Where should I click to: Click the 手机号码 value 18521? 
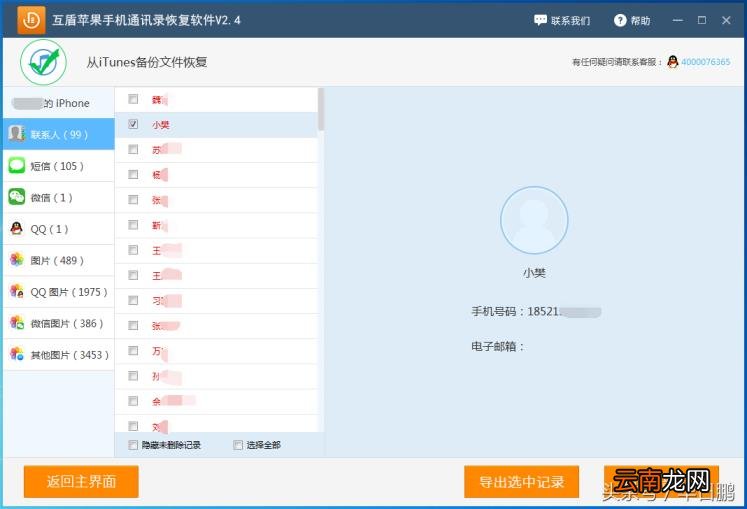(x=564, y=312)
